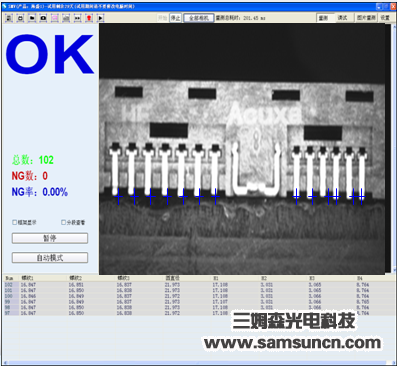Toggle the 分段查看 checkbox
Screen dimensions: 397x366
pos(63,222)
